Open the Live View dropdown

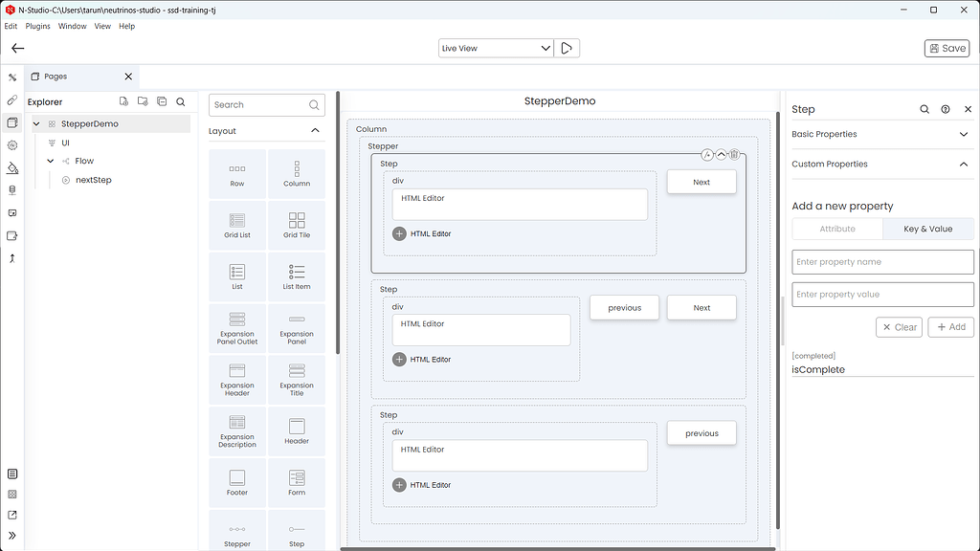click(496, 48)
